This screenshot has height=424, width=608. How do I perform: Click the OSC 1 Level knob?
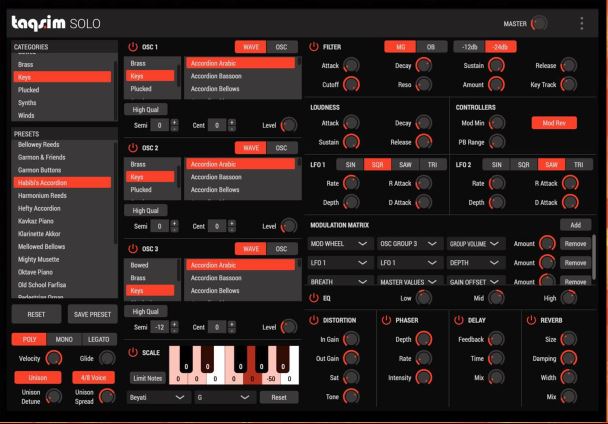288,125
